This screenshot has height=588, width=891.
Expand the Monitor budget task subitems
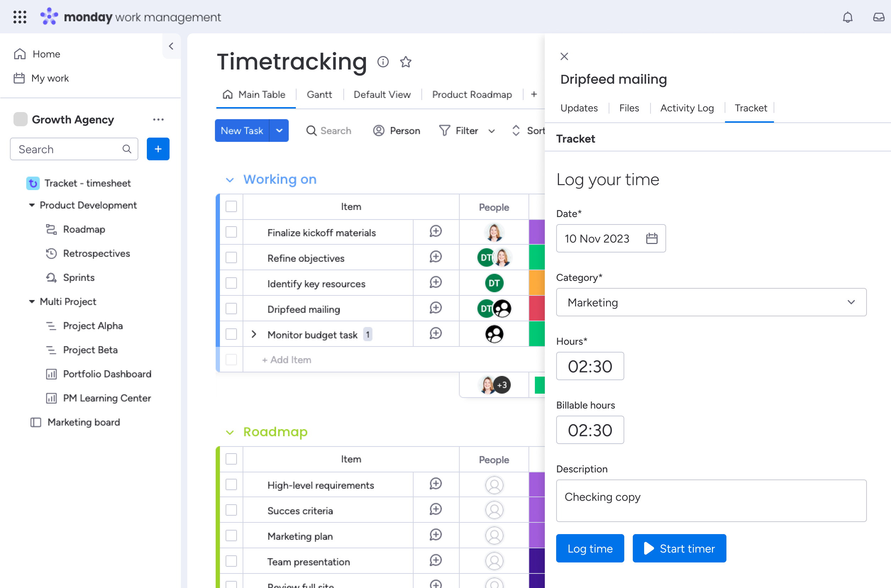[x=255, y=334]
